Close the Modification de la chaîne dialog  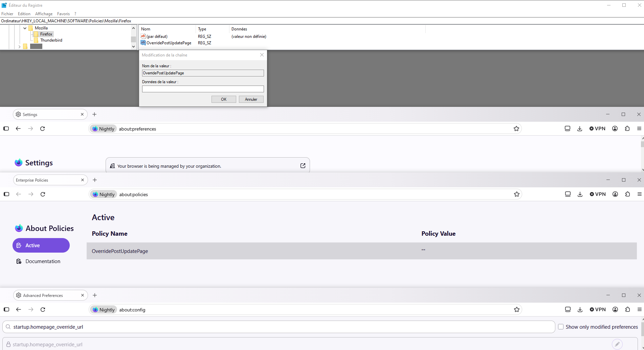click(262, 55)
